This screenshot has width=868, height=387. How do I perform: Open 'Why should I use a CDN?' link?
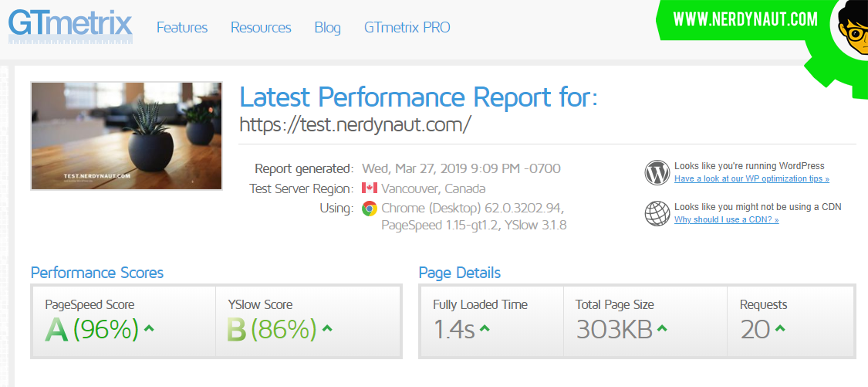click(726, 219)
